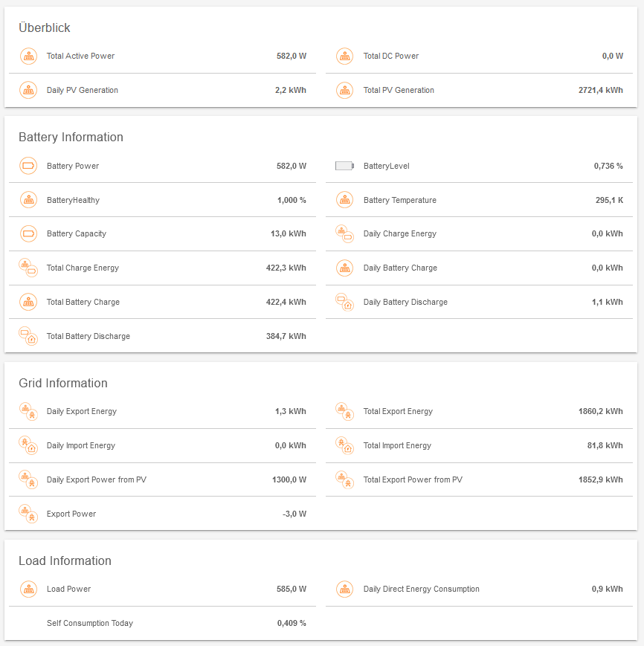Open the Daily Direct Energy Consumption entry
This screenshot has width=644, height=646.
tap(422, 589)
